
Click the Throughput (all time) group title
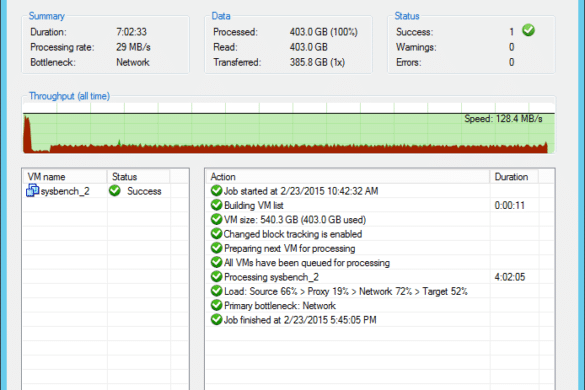pyautogui.click(x=69, y=96)
